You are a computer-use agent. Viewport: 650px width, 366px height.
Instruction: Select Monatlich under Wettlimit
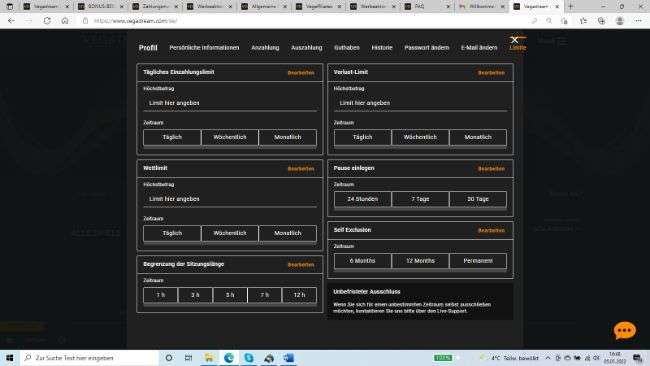(x=288, y=233)
